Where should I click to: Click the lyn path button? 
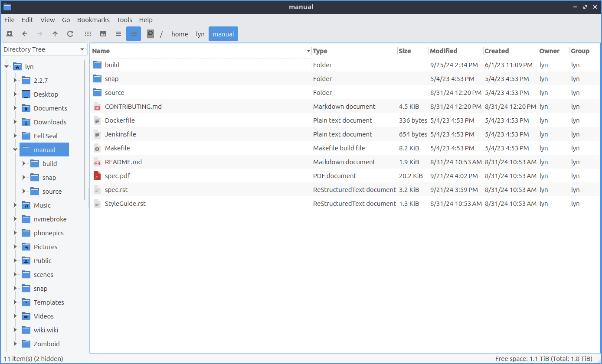(x=200, y=34)
